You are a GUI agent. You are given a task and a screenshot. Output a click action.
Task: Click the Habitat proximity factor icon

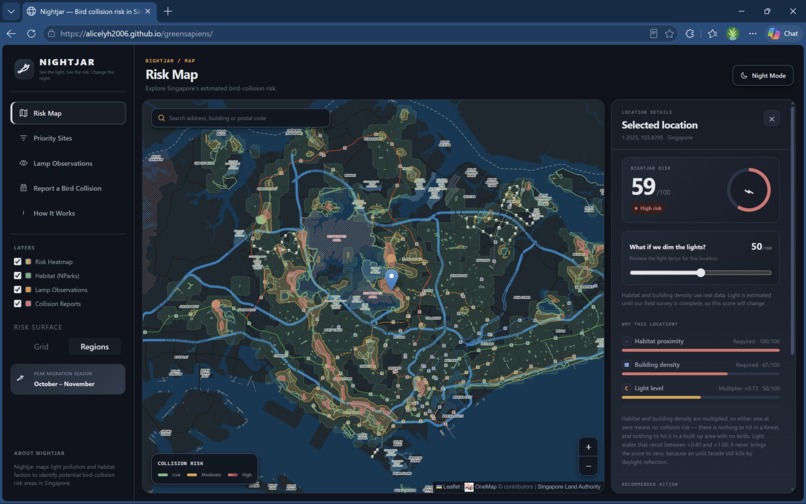[x=626, y=341]
